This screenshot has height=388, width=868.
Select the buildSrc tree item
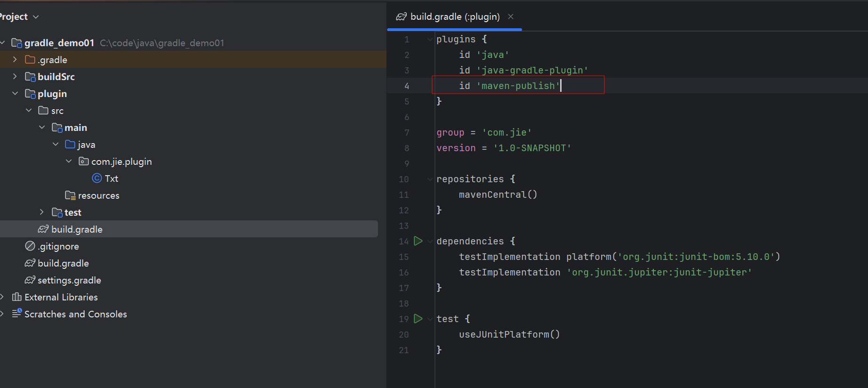pos(56,77)
